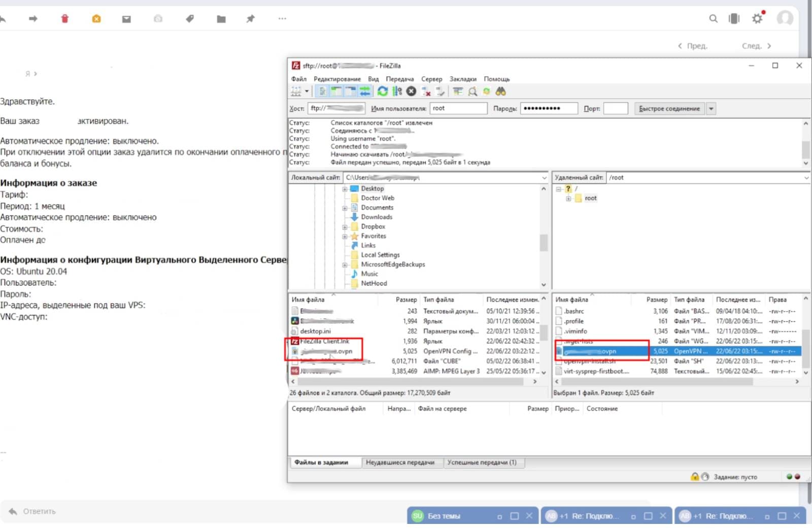
Task: Expand the Favorites folder node
Action: (345, 237)
